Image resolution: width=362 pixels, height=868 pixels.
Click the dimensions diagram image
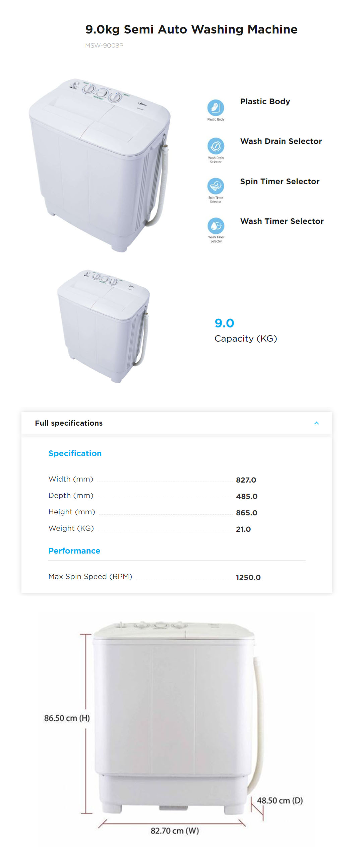point(174,724)
